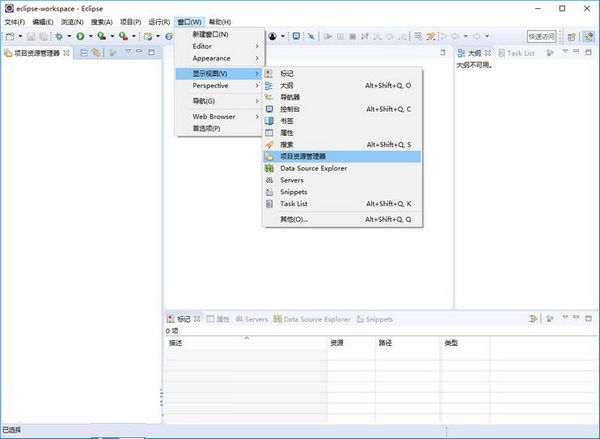Select 首选项(P) in the Window menu
This screenshot has width=600, height=439.
coord(218,129)
